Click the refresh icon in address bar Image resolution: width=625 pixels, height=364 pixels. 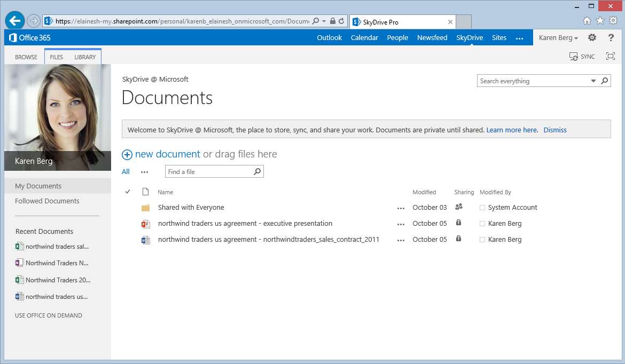(x=341, y=21)
